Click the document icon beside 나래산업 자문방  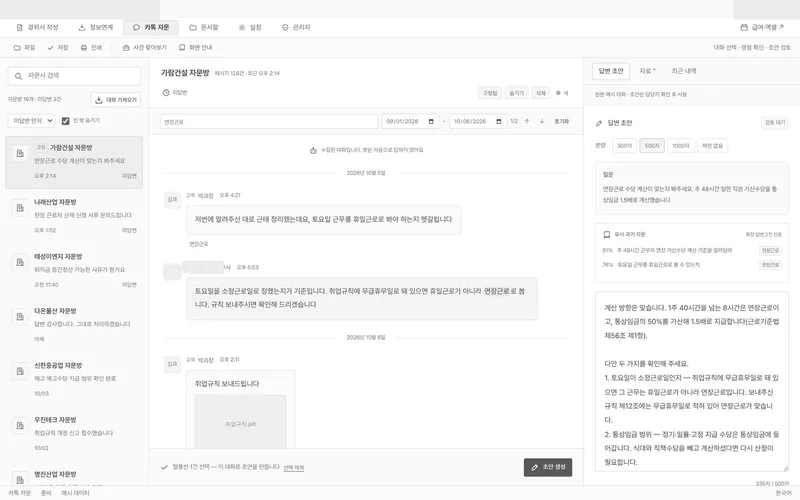tap(20, 208)
